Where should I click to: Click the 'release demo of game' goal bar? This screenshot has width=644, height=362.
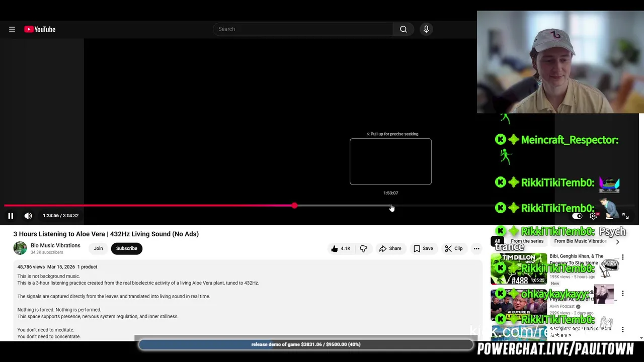click(306, 344)
